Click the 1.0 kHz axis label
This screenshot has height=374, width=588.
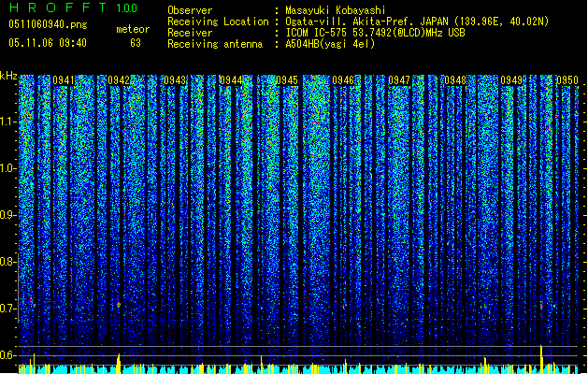point(8,168)
